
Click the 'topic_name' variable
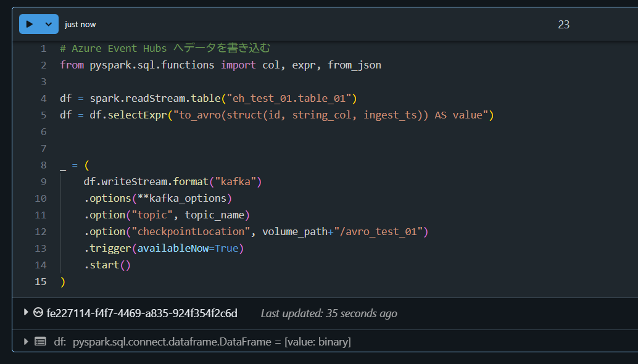215,215
